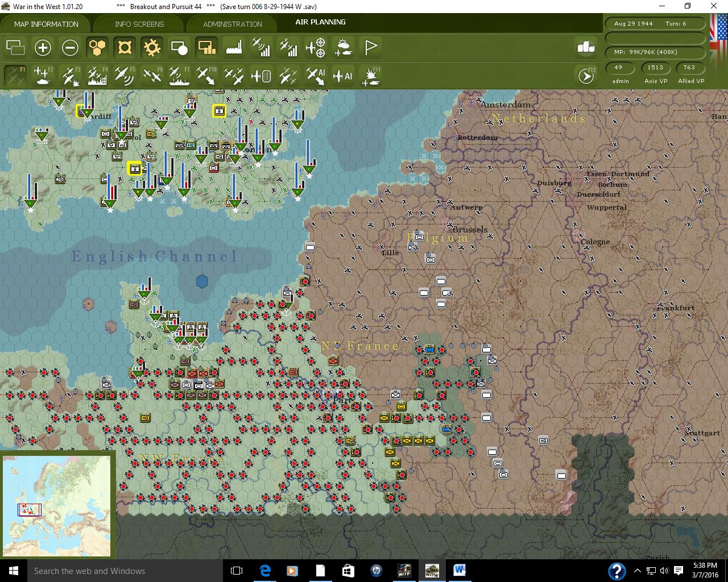Click the F12 end turn arrow button
This screenshot has height=582, width=728.
pos(586,76)
